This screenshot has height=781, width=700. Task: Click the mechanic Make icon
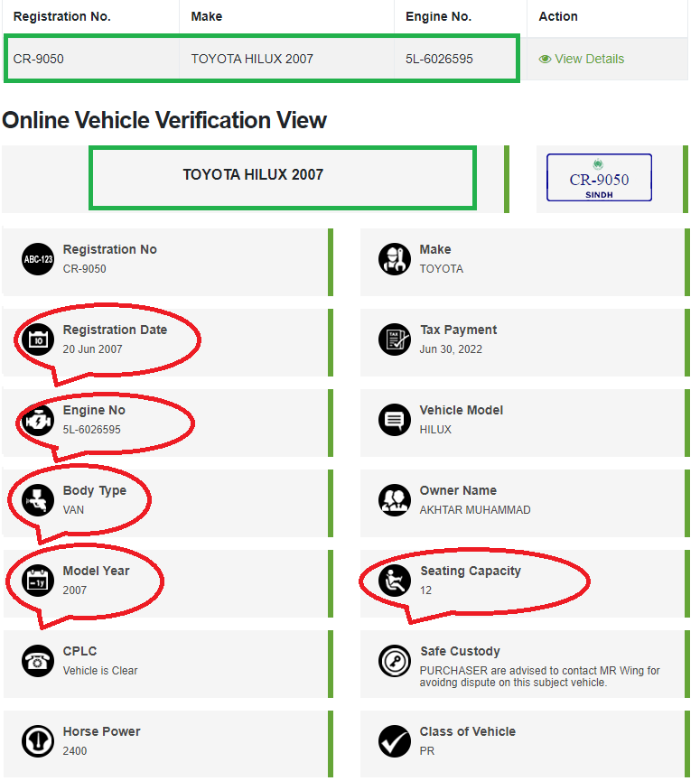(395, 259)
